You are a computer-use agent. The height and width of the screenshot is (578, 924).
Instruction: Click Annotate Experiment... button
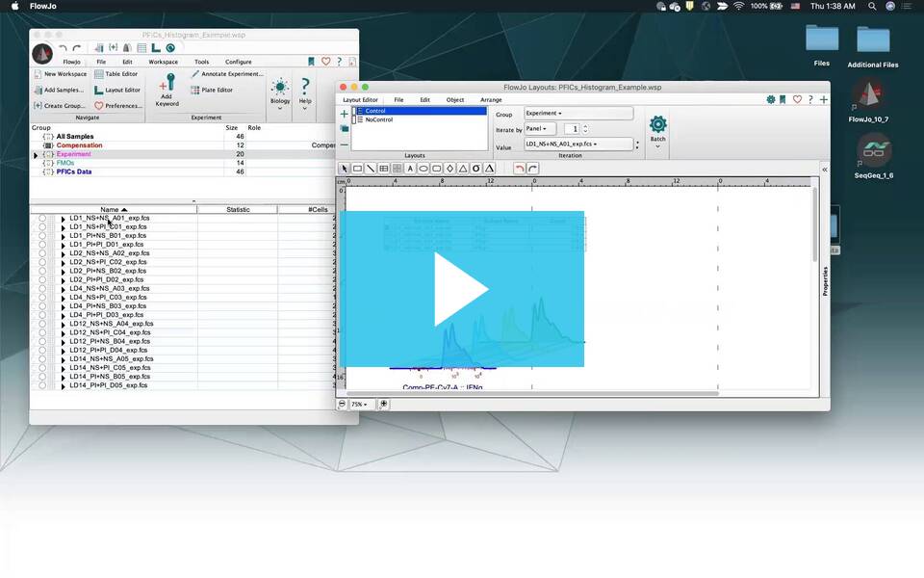click(x=227, y=74)
